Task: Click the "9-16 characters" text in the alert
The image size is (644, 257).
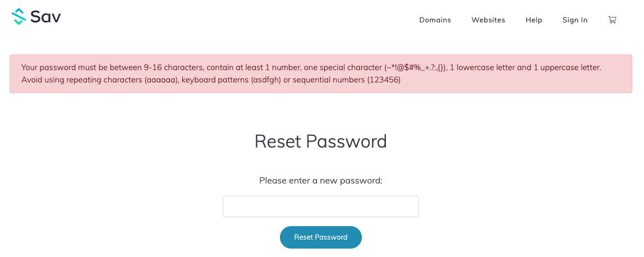Action: [173, 67]
